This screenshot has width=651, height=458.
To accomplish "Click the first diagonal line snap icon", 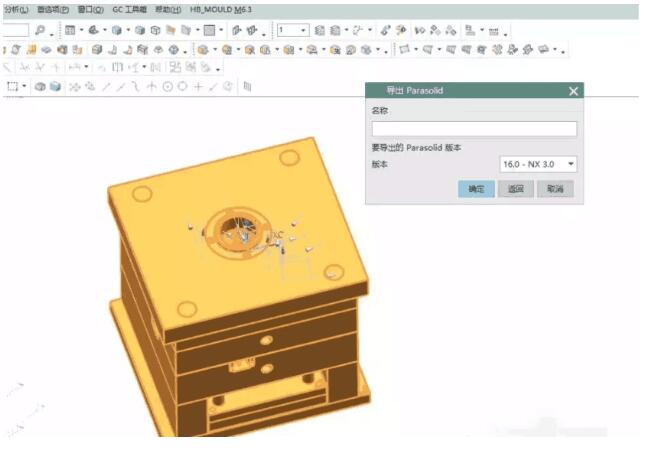I will pos(106,87).
